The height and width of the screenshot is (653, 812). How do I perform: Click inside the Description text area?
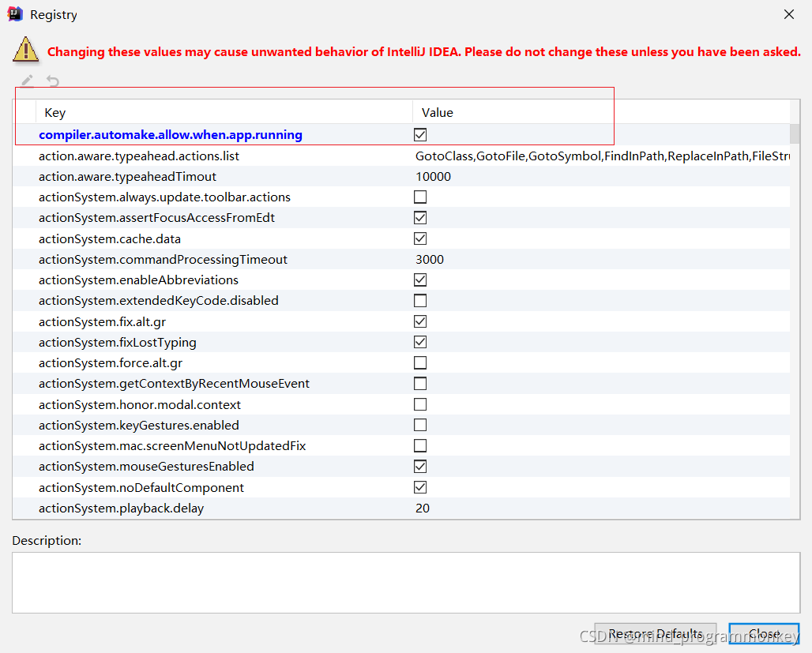406,583
